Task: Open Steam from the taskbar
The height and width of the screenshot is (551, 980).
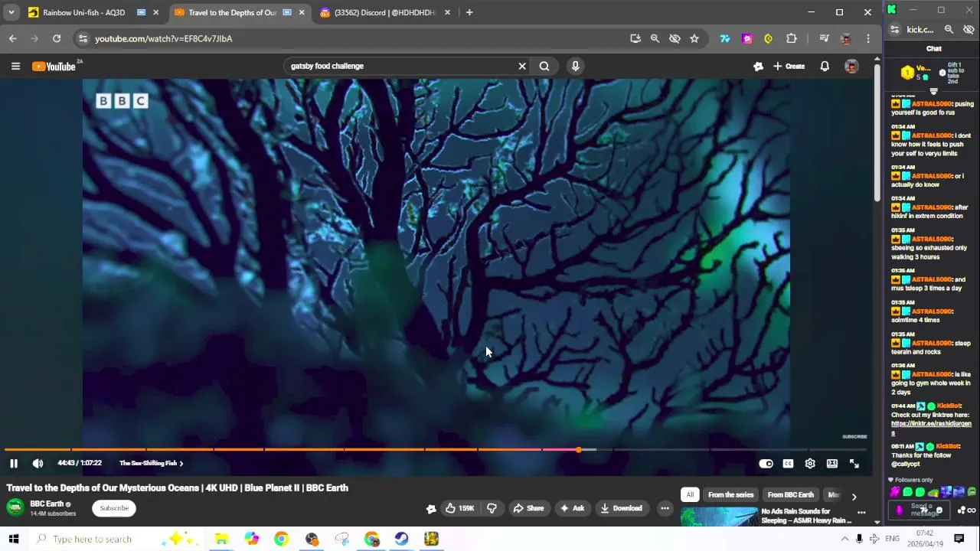Action: coord(401,539)
